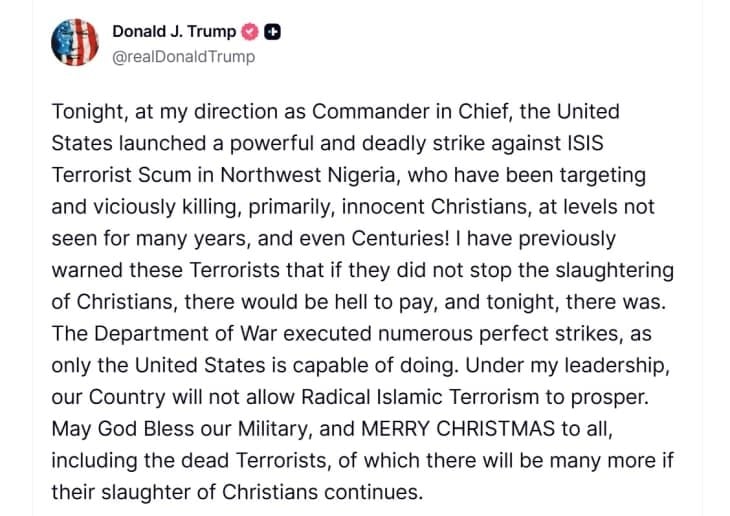
Task: Click the flag-themed profile avatar
Action: click(x=74, y=43)
